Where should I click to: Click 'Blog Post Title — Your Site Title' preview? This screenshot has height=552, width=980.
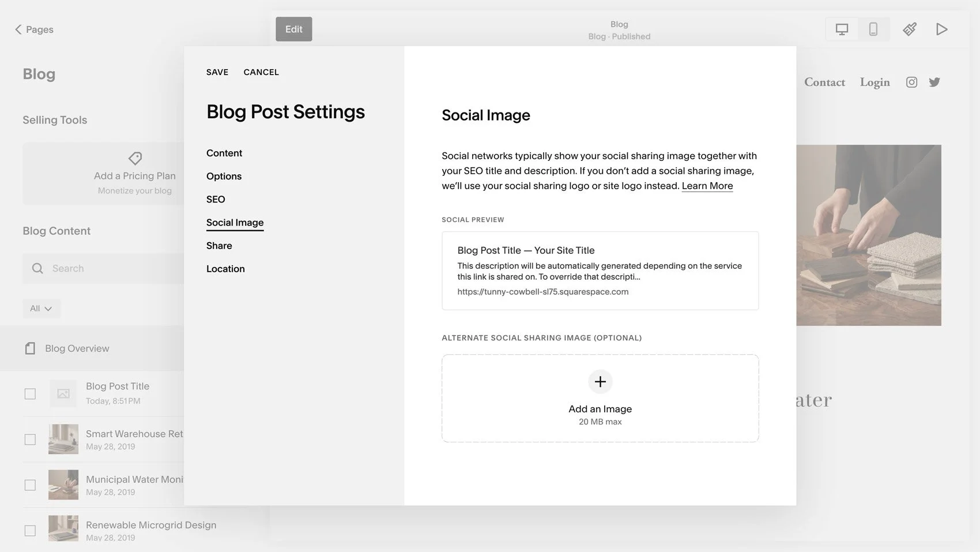[526, 250]
